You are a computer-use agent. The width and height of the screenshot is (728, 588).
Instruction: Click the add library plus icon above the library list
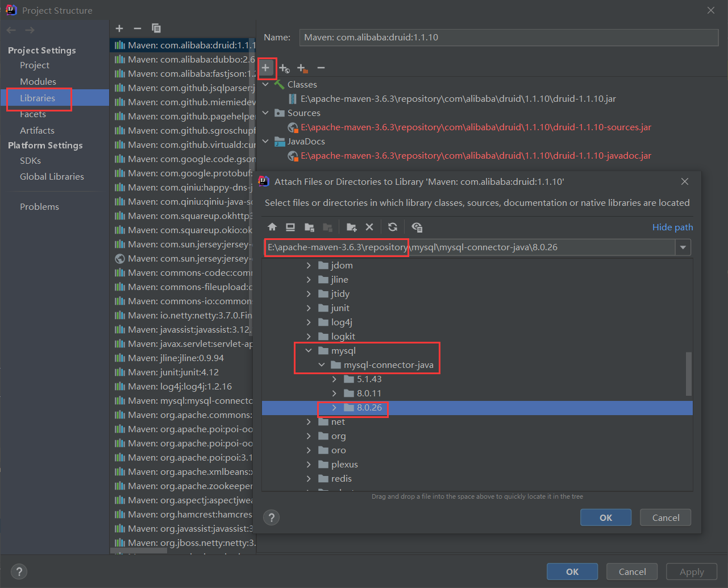pos(119,28)
